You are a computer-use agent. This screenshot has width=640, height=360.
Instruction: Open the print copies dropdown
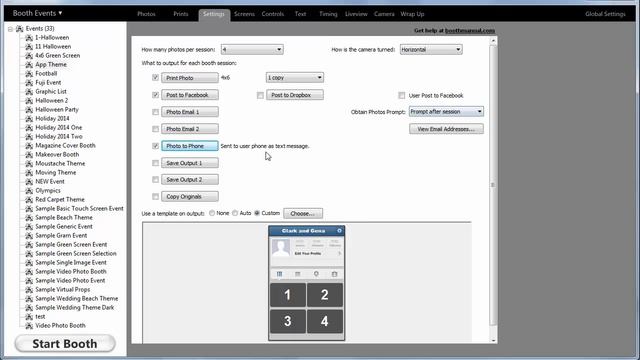tap(295, 78)
